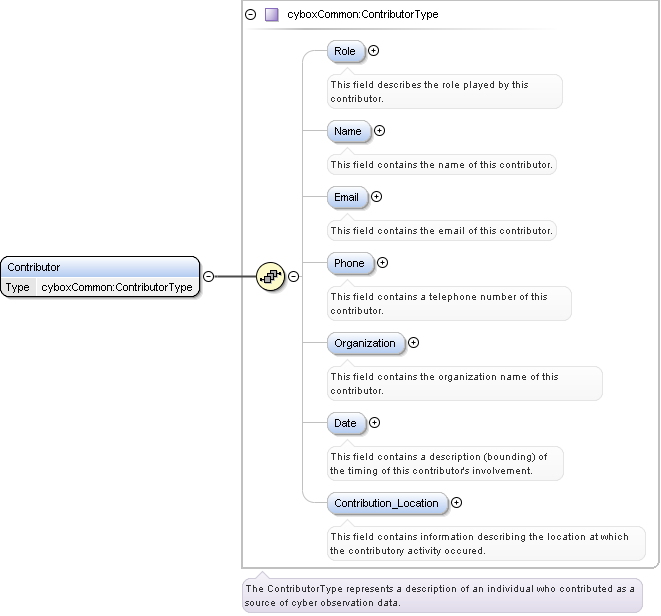661x616 pixels.
Task: Expand the Name element
Action: click(x=379, y=130)
